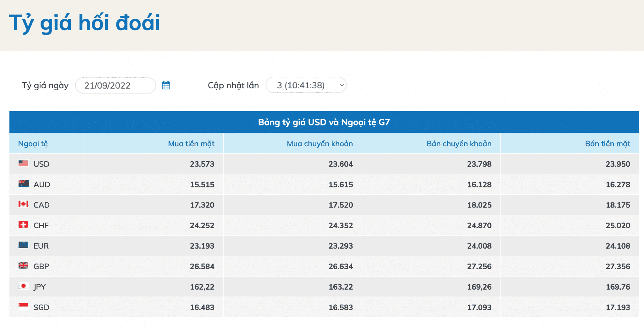This screenshot has height=327, width=644.
Task: Click the 'Tỷ giá hối đoái' page heading
Action: click(x=85, y=23)
